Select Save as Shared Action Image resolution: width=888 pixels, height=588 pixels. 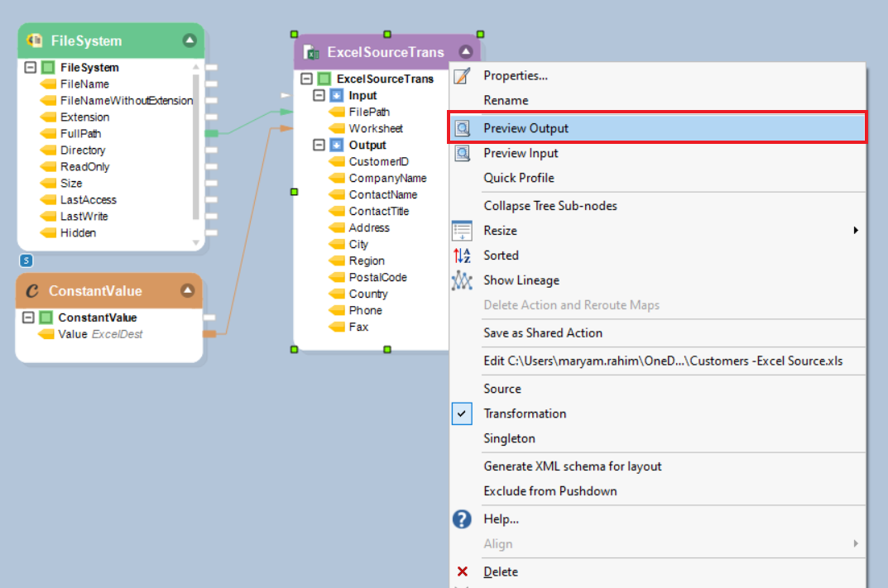click(543, 332)
